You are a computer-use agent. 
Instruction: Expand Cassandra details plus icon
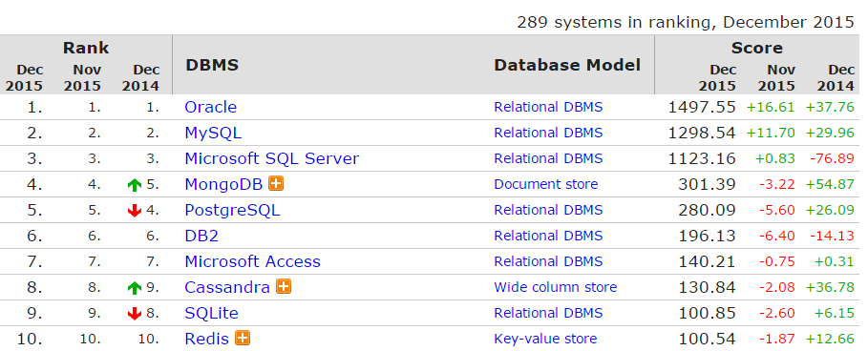tap(284, 286)
